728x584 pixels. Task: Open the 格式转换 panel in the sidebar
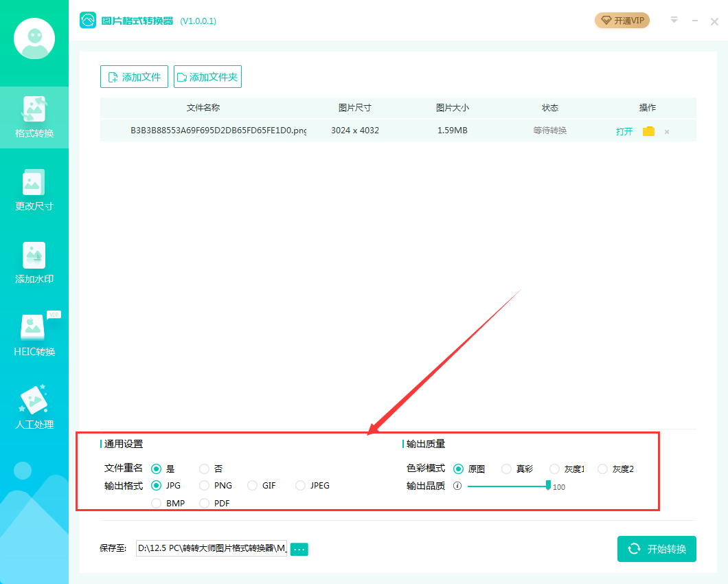(x=34, y=117)
